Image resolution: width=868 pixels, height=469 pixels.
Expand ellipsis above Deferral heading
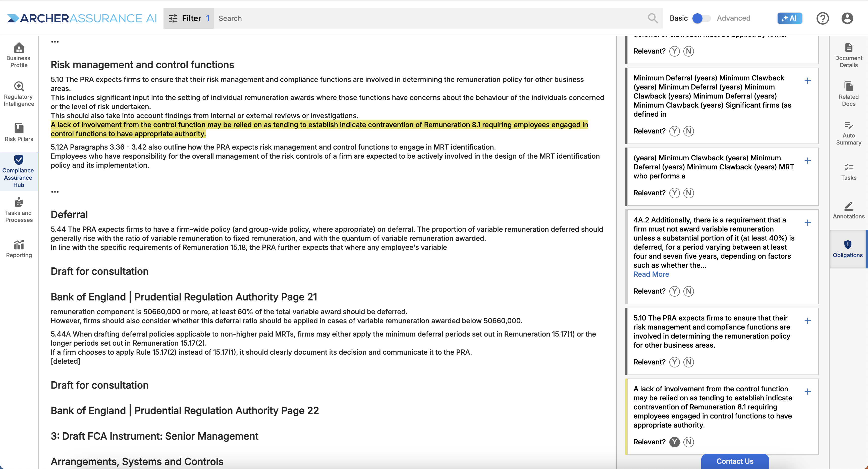pyautogui.click(x=55, y=192)
